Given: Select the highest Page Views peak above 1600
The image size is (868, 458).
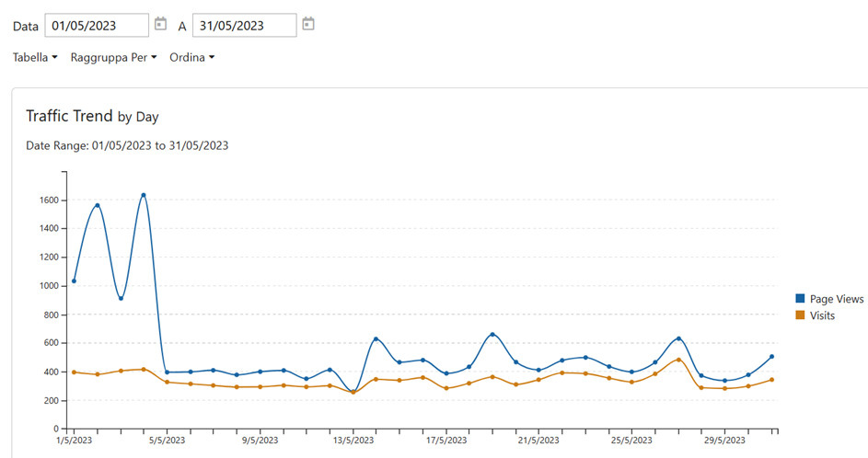Looking at the screenshot, I should [x=144, y=195].
